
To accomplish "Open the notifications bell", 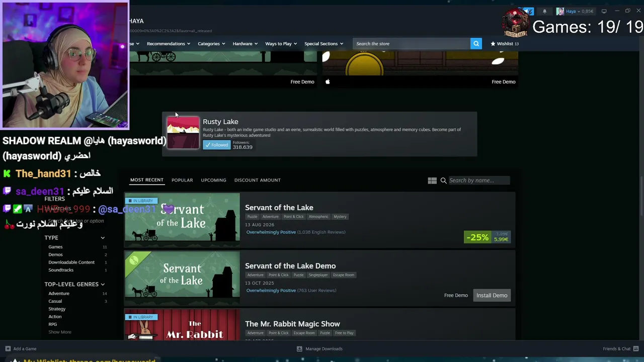I will [544, 11].
